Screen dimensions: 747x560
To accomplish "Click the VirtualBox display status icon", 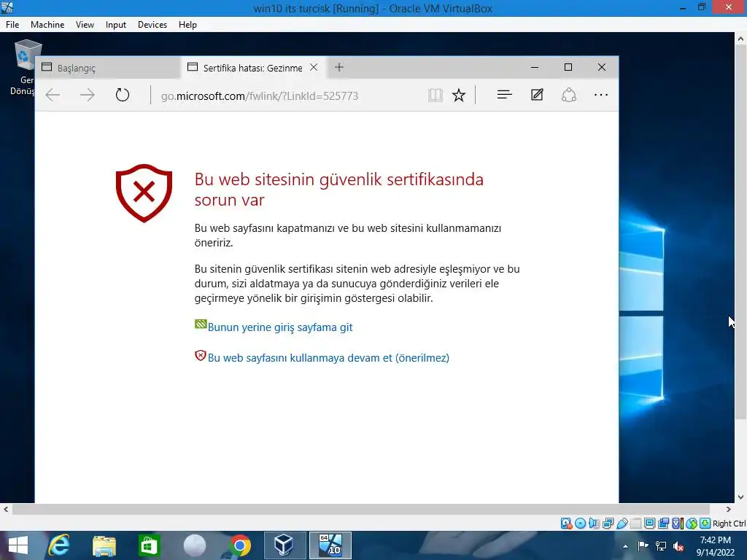I will (x=649, y=524).
